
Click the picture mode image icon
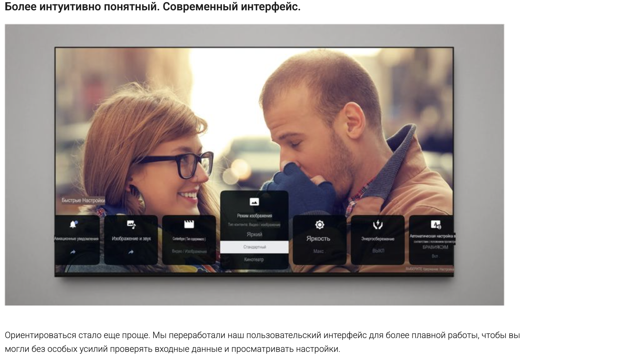click(254, 202)
